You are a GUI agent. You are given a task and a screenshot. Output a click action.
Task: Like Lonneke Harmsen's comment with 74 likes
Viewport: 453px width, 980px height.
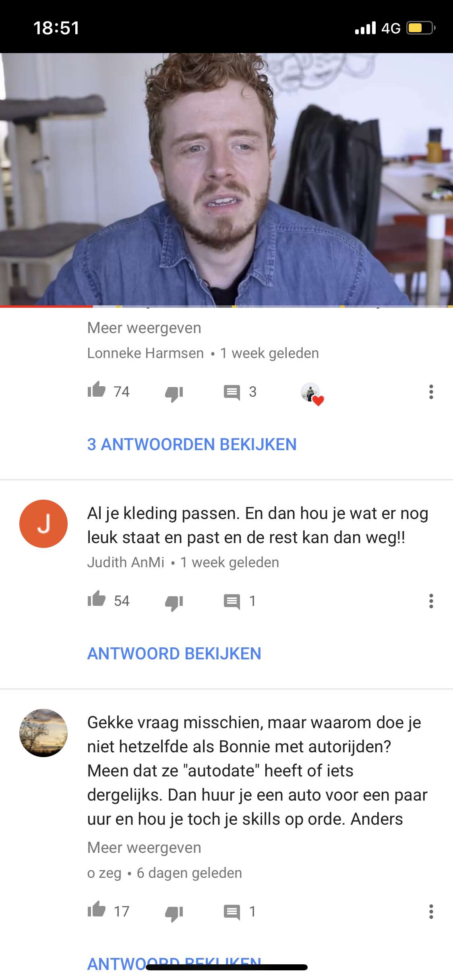(x=97, y=390)
